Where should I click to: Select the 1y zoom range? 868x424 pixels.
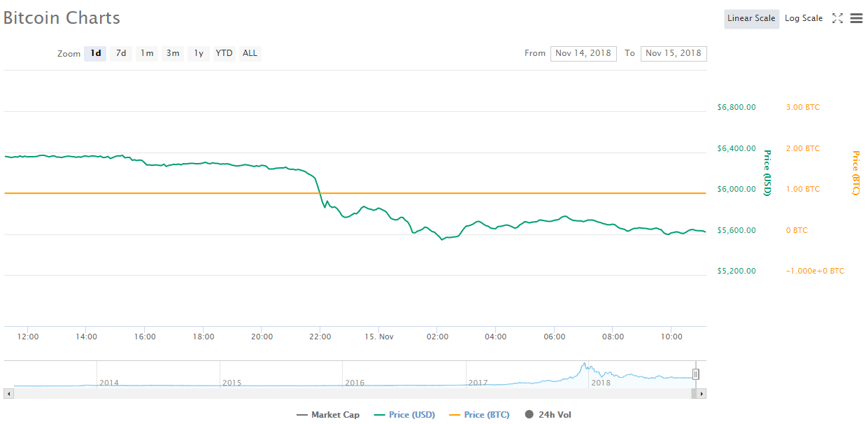tap(199, 53)
